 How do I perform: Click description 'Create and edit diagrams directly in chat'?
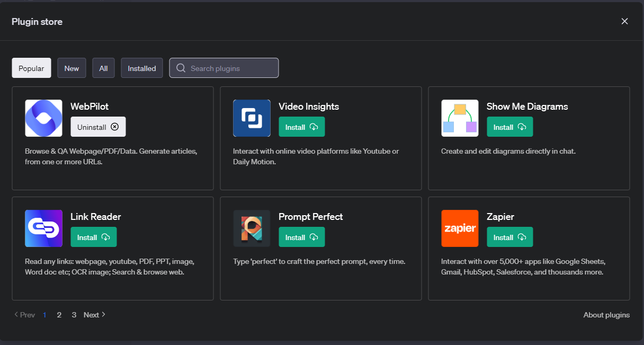click(x=508, y=151)
